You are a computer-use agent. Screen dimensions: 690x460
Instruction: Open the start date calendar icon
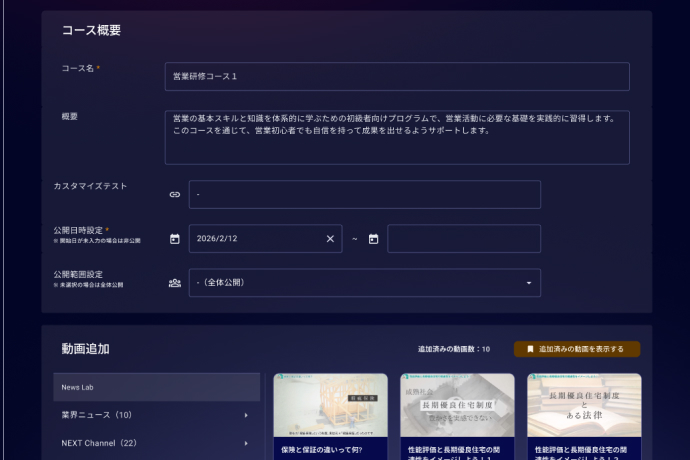175,239
